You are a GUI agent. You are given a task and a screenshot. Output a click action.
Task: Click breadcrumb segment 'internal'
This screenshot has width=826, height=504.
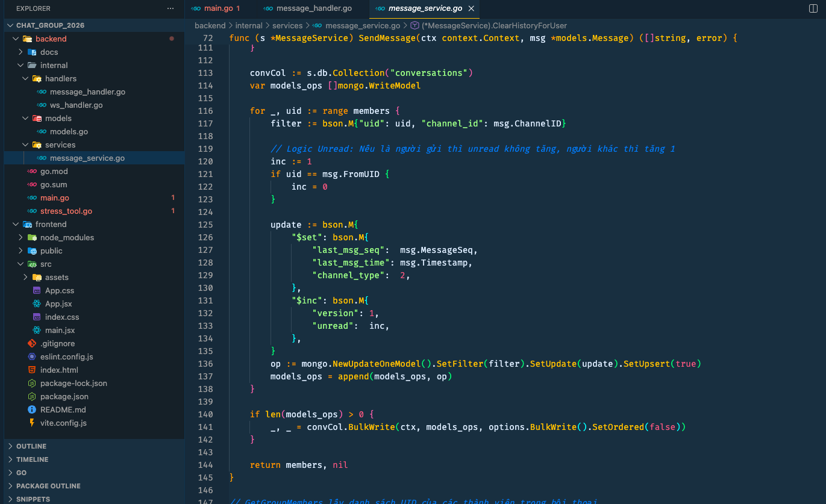tap(249, 25)
